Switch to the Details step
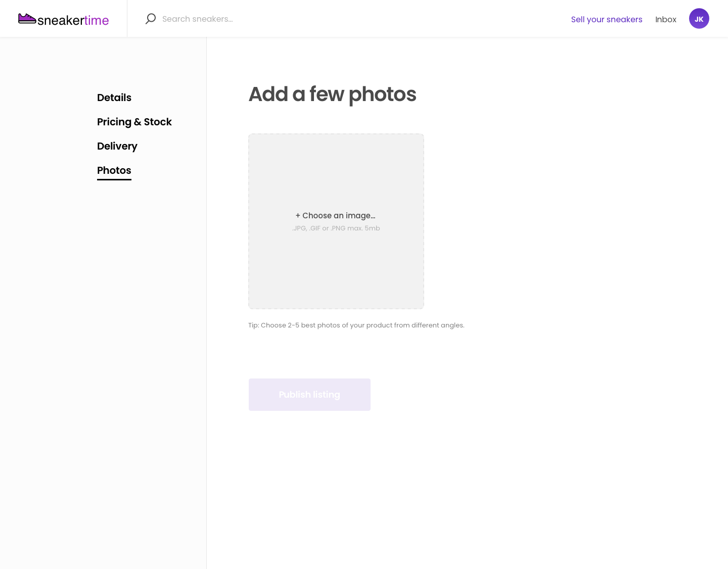728x569 pixels. click(114, 98)
